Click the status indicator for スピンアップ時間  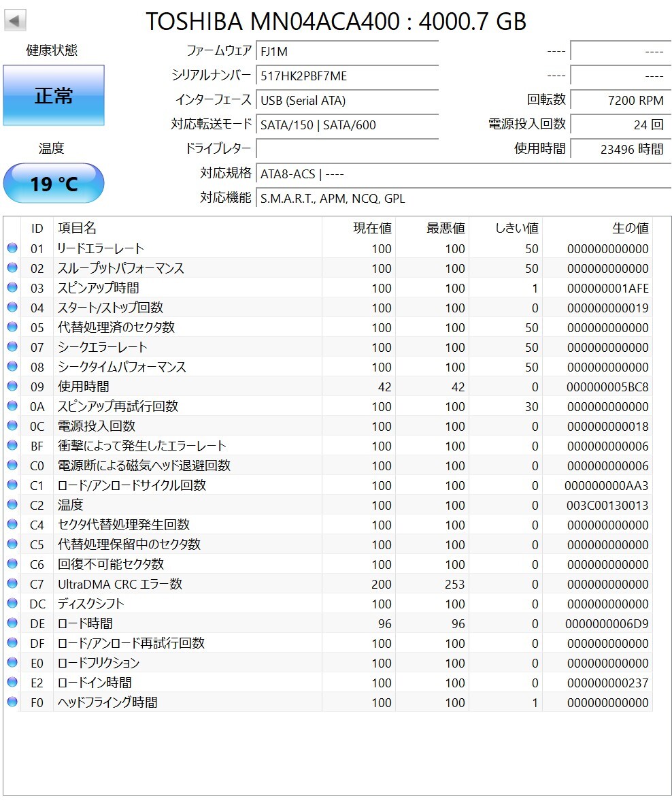12,287
